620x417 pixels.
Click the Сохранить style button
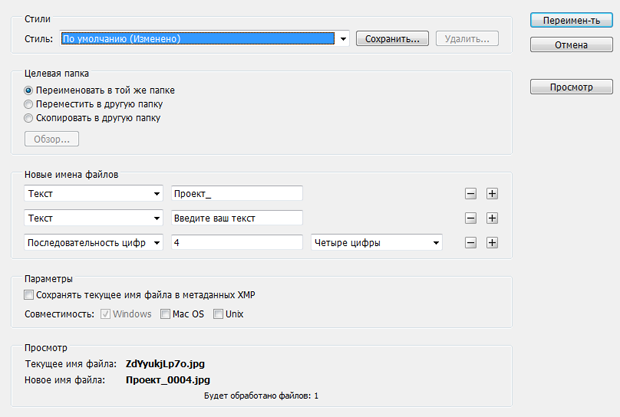(x=393, y=39)
